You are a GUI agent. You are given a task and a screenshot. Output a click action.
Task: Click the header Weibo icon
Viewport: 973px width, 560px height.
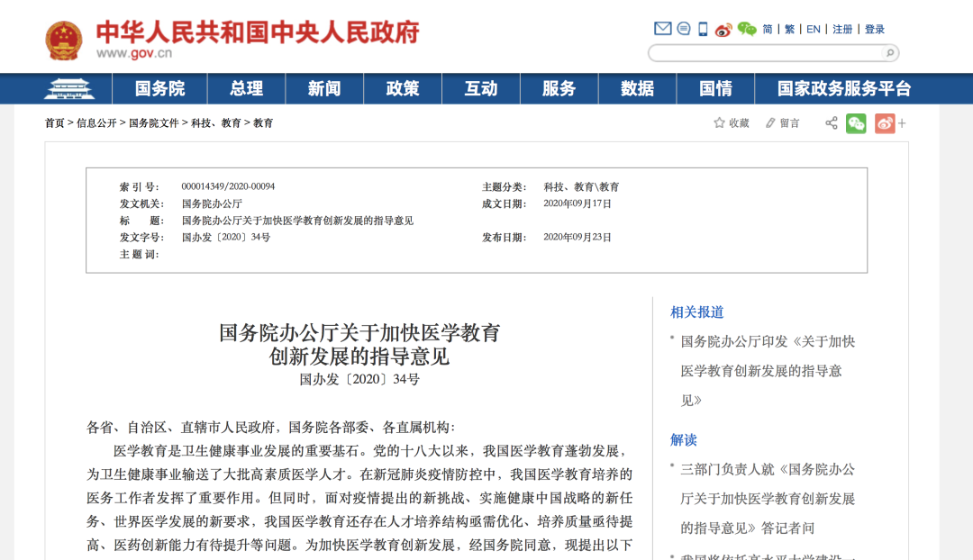[x=723, y=29]
